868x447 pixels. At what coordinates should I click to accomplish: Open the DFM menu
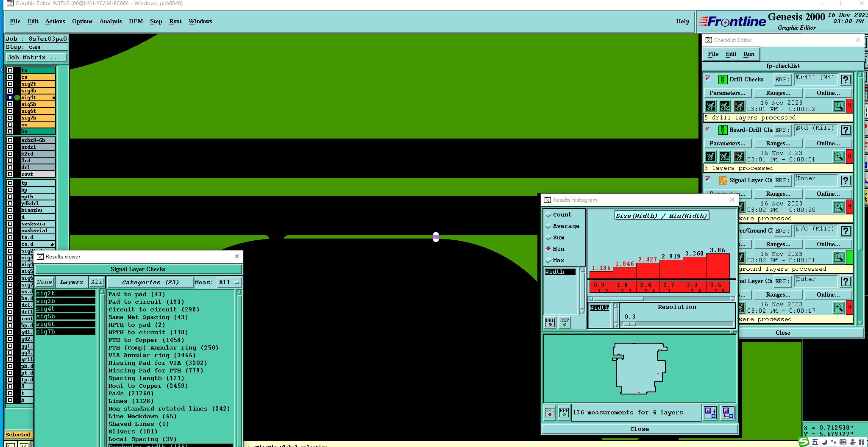136,21
